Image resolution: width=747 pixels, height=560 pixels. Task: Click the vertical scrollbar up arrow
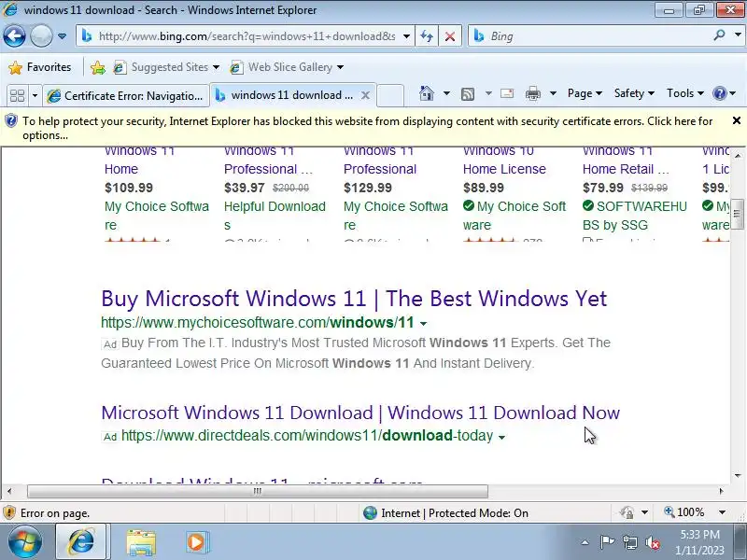[x=738, y=156]
